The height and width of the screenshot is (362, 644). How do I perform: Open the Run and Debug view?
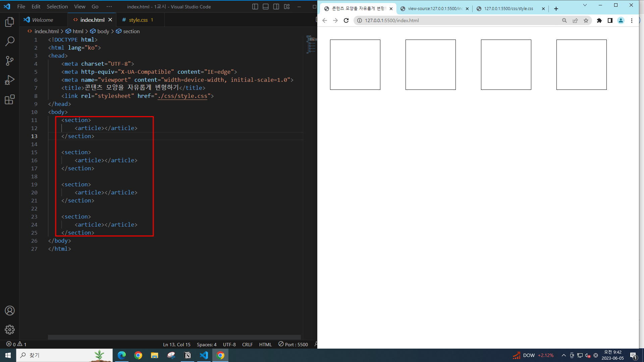(10, 80)
